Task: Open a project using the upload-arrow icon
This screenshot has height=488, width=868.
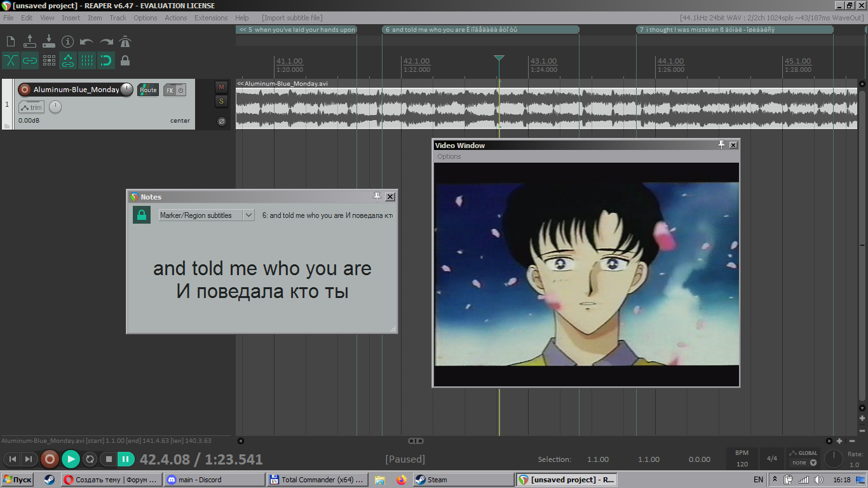Action: (30, 42)
